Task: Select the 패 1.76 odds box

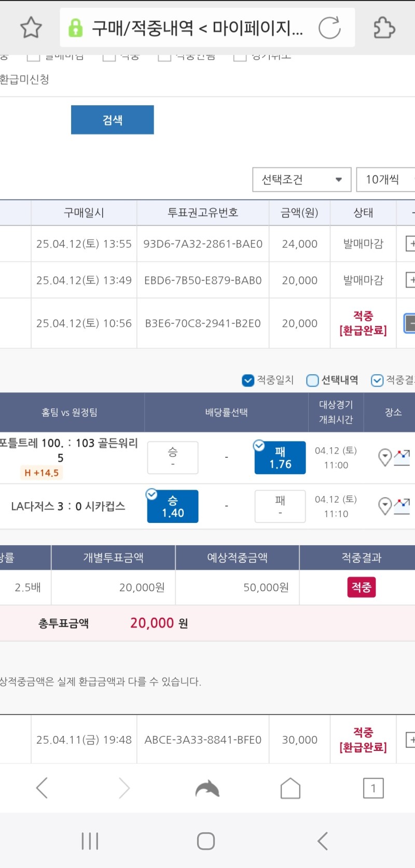Action: point(280,458)
